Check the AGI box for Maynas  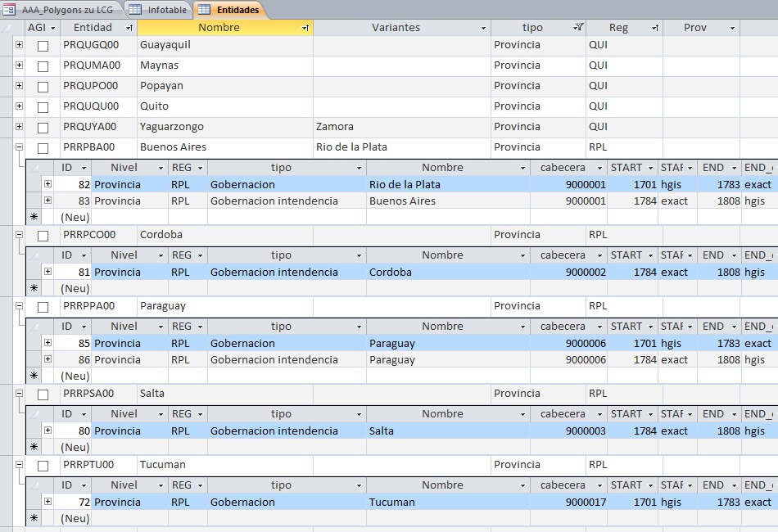point(43,66)
